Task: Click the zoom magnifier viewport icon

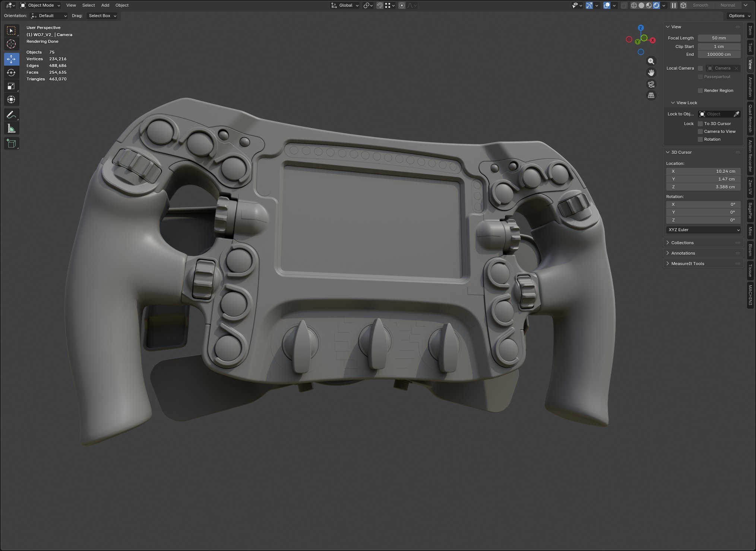Action: point(651,61)
